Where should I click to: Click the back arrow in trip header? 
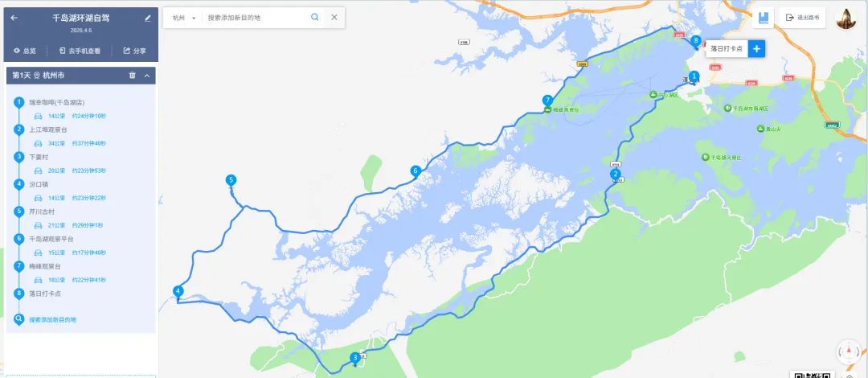(14, 18)
